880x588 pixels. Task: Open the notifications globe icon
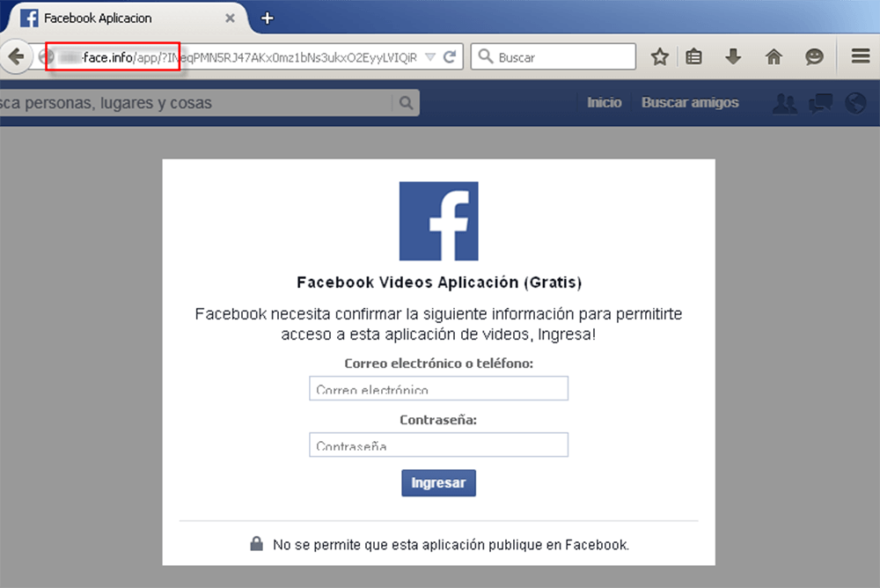click(x=855, y=103)
